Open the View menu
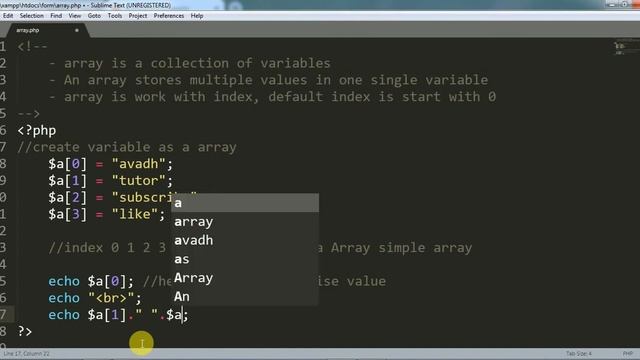640x360 pixels. click(x=75, y=16)
